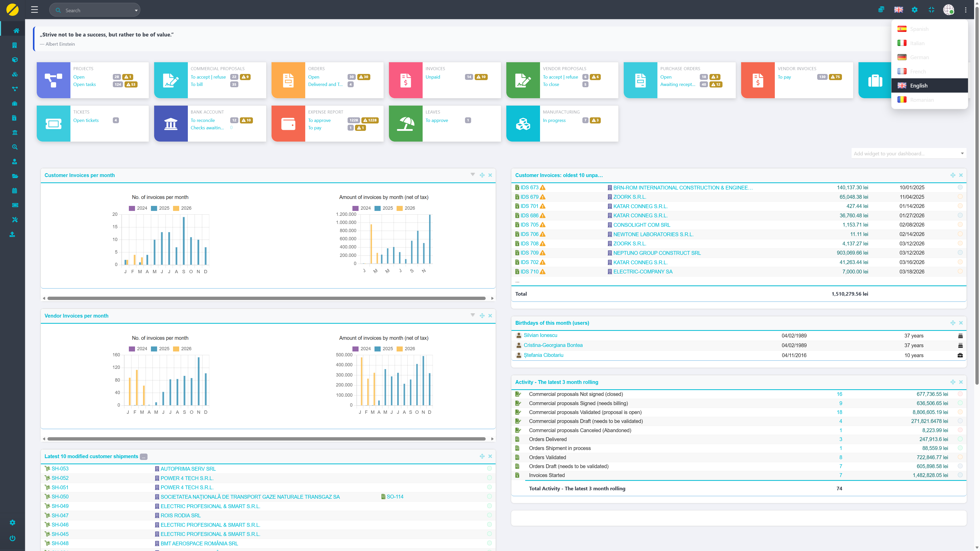Screen dimensions: 980x551
Task: Expand the search box dropdown arrow
Action: click(136, 10)
